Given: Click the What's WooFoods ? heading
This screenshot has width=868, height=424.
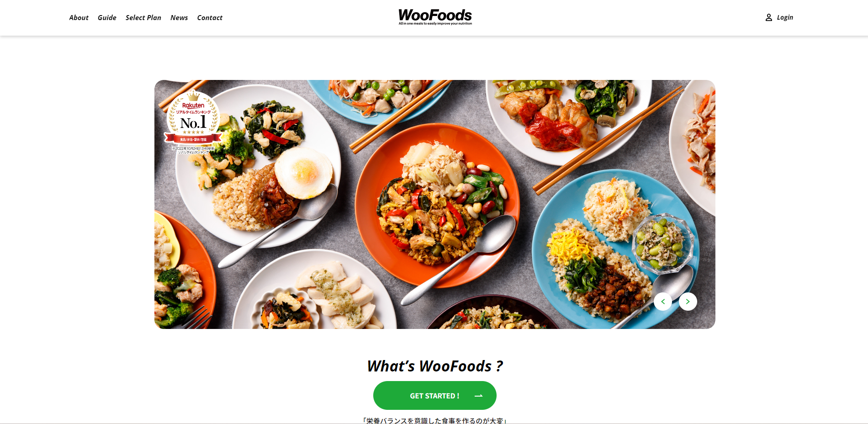Looking at the screenshot, I should 435,366.
